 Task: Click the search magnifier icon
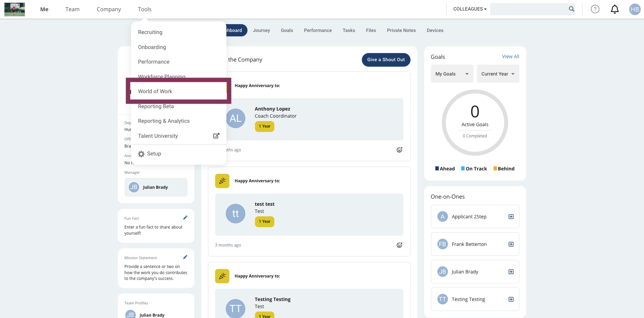coord(571,9)
